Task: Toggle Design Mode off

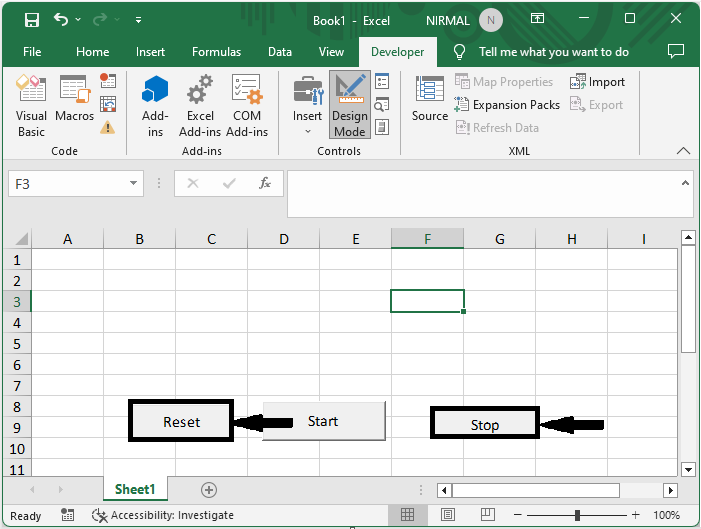Action: click(350, 105)
